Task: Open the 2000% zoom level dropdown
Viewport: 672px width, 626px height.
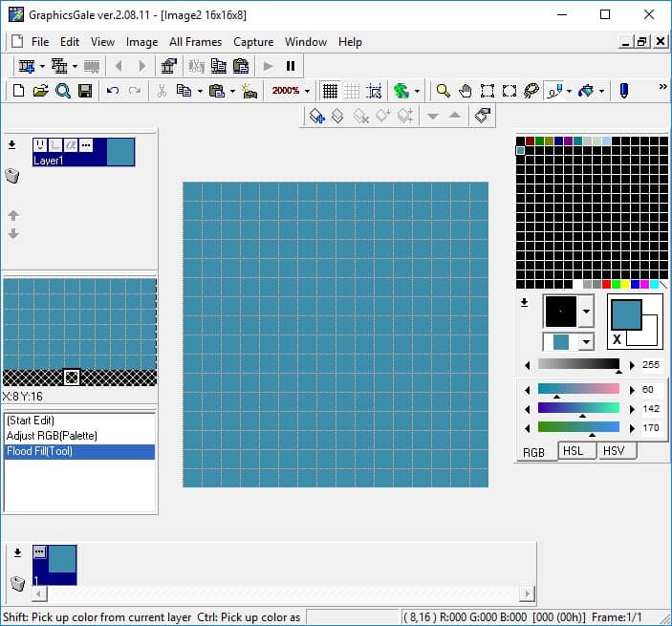Action: [x=307, y=91]
